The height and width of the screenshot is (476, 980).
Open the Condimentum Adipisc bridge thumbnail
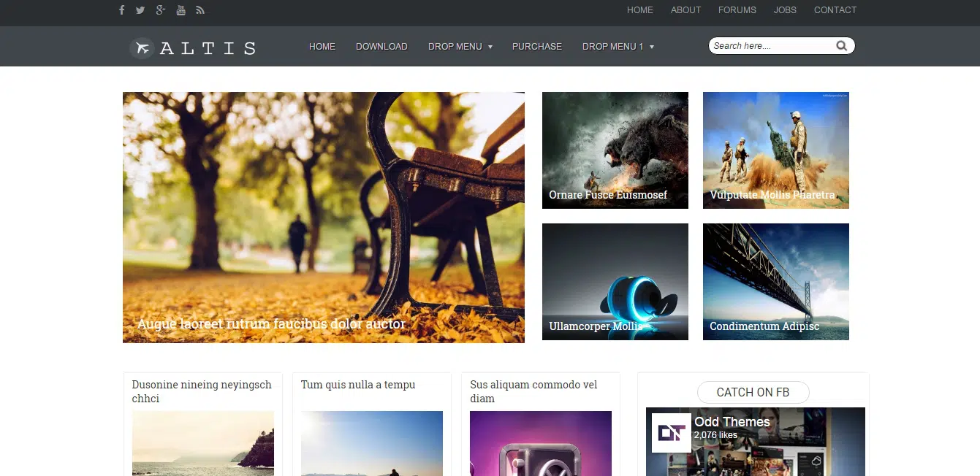(x=775, y=281)
